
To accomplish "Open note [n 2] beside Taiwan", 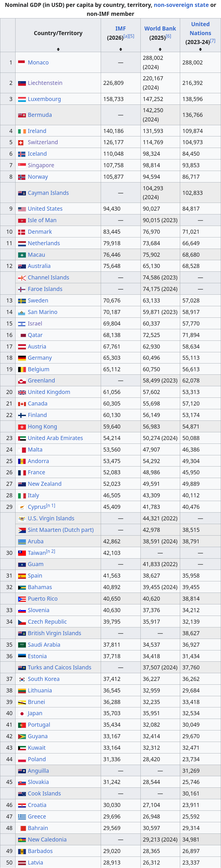I will (x=51, y=551).
